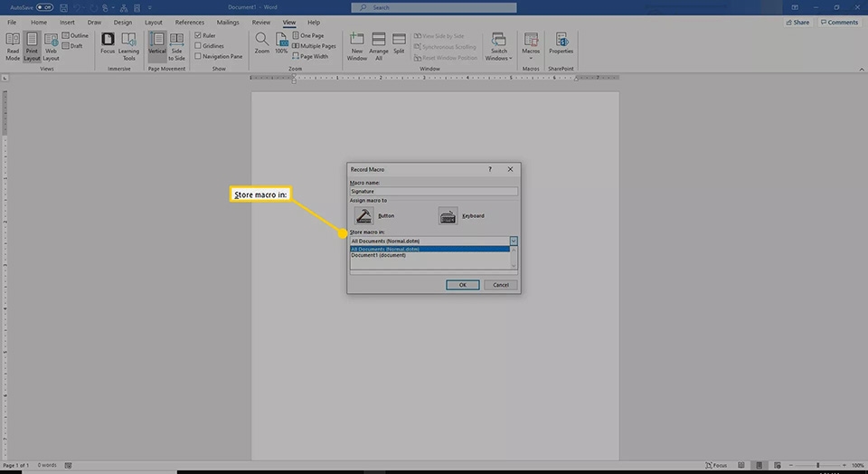Viewport: 868px width, 474px height.
Task: Click the Search box in title bar
Action: pos(434,8)
